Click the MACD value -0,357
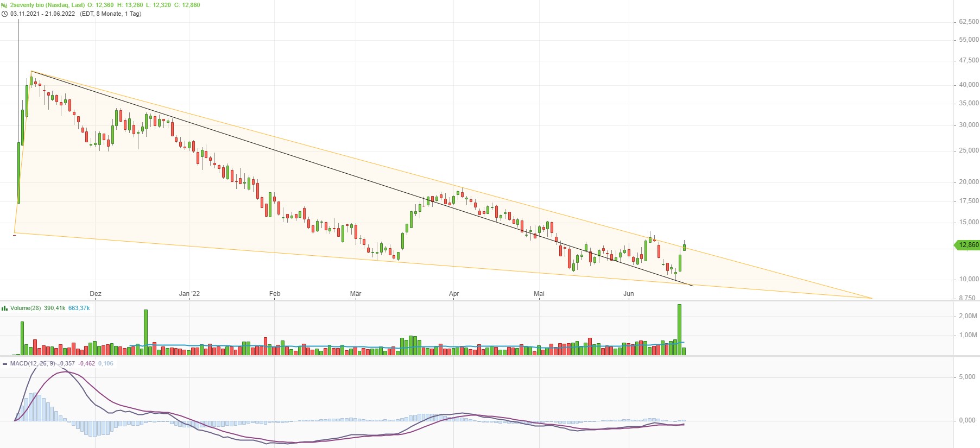Viewport: 980px width, 448px height. pyautogui.click(x=67, y=364)
